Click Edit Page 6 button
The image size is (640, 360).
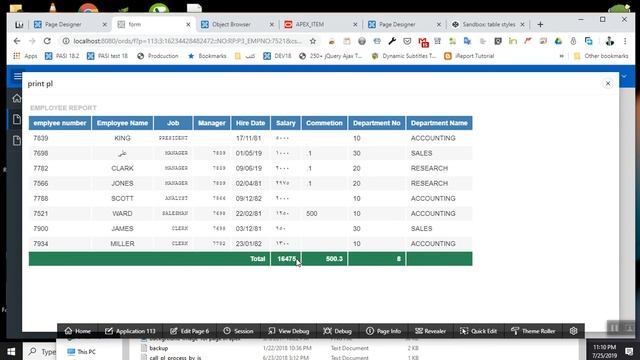pyautogui.click(x=189, y=331)
